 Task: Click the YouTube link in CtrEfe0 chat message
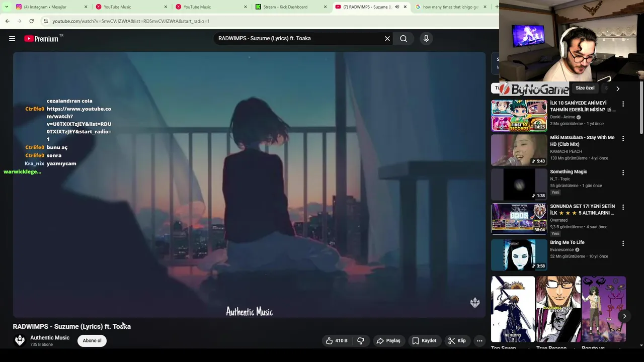pos(79,124)
